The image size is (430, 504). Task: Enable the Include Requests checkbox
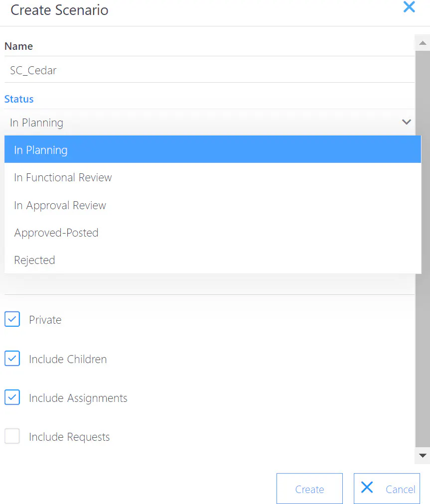pos(12,436)
